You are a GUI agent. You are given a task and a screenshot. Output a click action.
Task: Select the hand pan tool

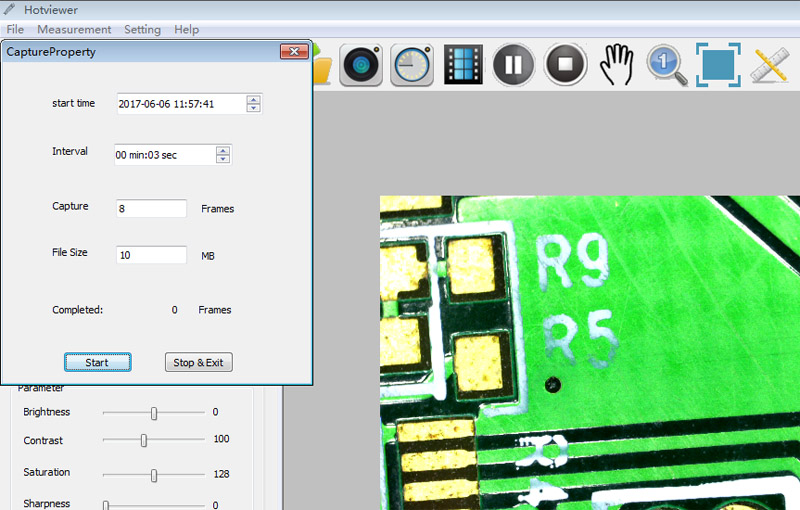(617, 66)
